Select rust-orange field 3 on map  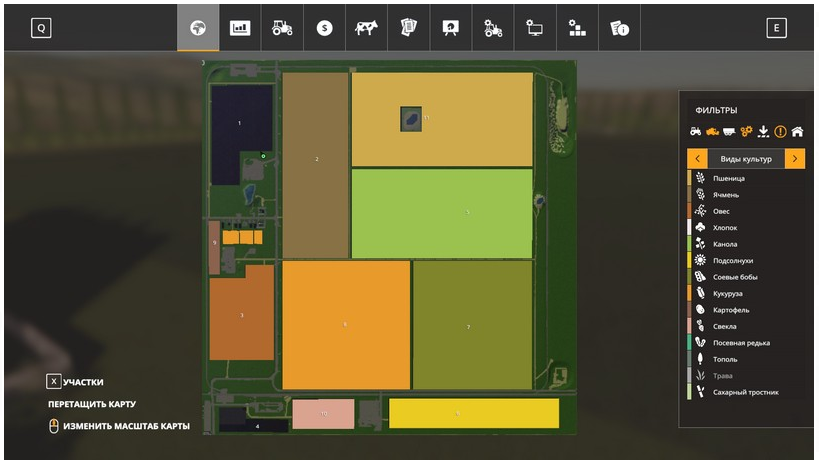click(x=241, y=315)
